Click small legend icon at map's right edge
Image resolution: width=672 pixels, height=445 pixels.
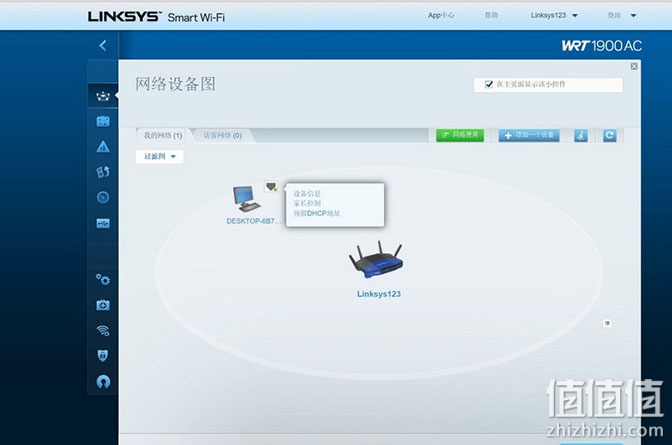(x=607, y=323)
